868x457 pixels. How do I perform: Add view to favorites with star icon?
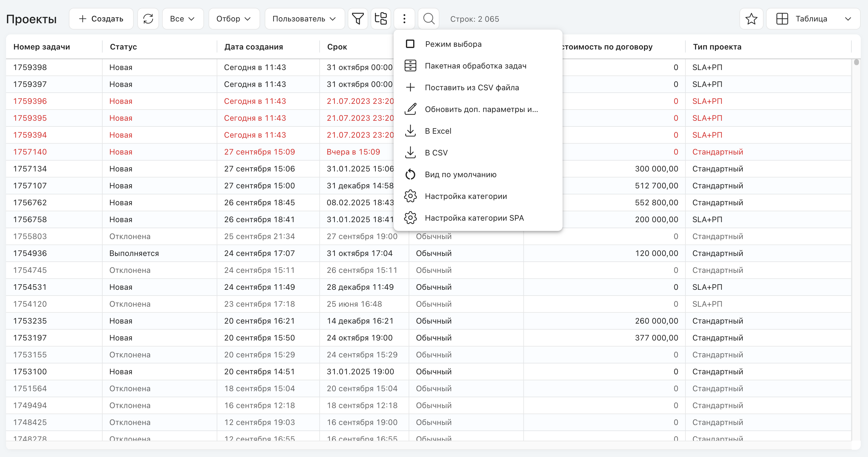[x=752, y=18]
